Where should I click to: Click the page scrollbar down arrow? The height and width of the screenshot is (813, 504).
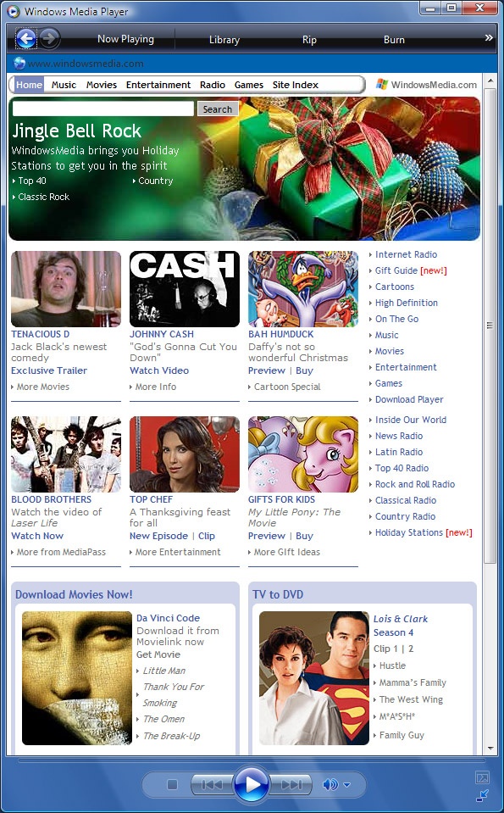point(490,749)
